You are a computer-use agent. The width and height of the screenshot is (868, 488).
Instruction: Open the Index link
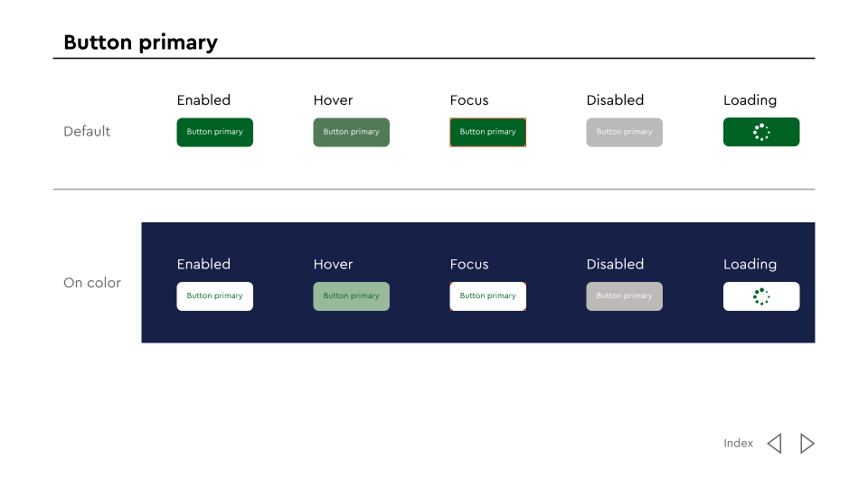[x=738, y=443]
